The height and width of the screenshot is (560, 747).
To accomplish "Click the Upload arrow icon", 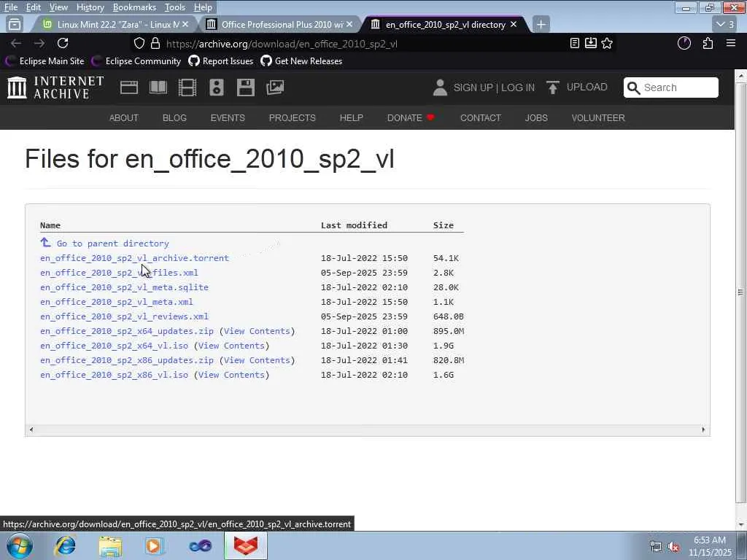I will point(553,87).
